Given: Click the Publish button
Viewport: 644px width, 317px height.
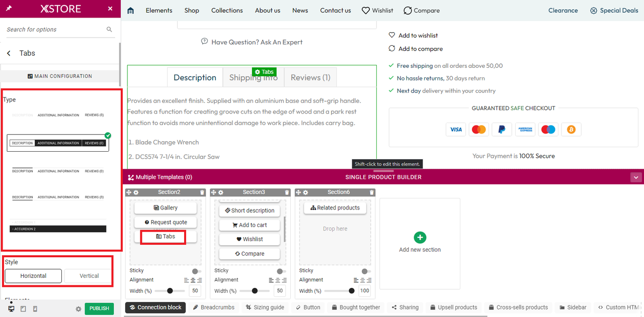Looking at the screenshot, I should [99, 308].
